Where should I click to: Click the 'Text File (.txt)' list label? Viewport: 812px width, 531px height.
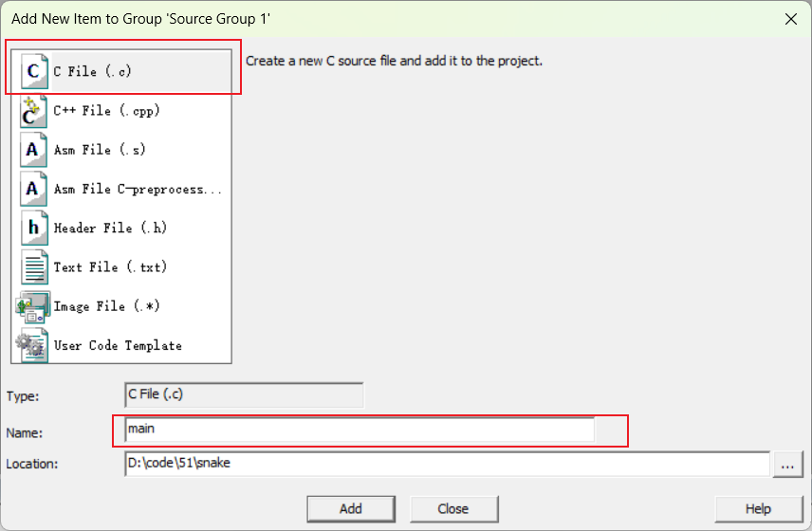click(110, 267)
